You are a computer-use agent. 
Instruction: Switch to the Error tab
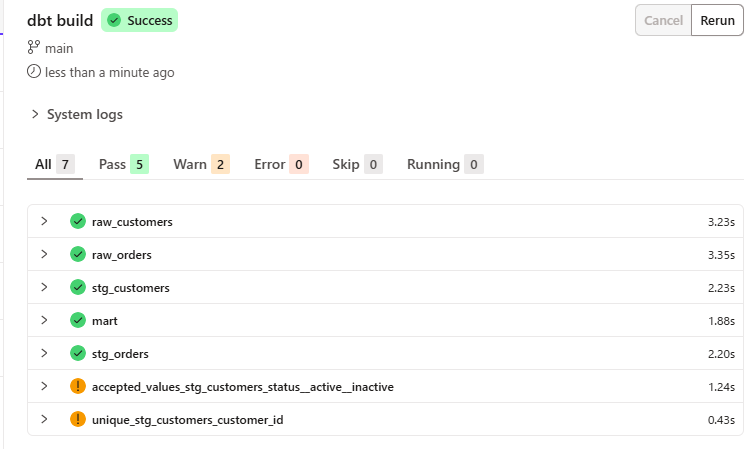pyautogui.click(x=281, y=165)
